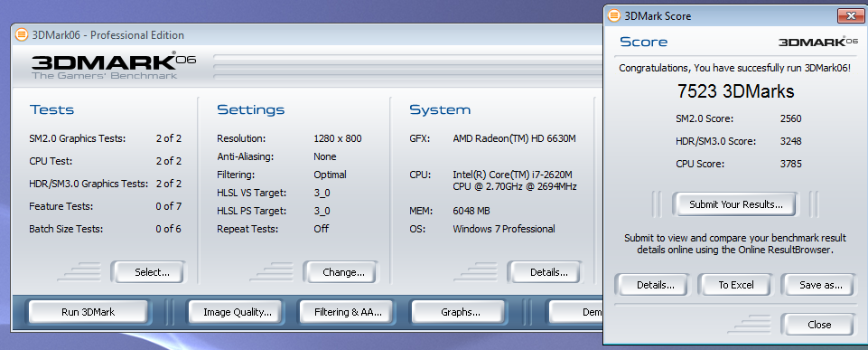
Task: Click HLSL VS Target value 3_0
Action: click(x=322, y=193)
